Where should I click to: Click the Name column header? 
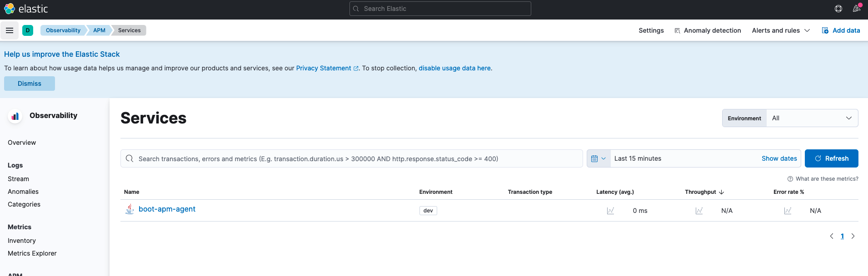[132, 192]
